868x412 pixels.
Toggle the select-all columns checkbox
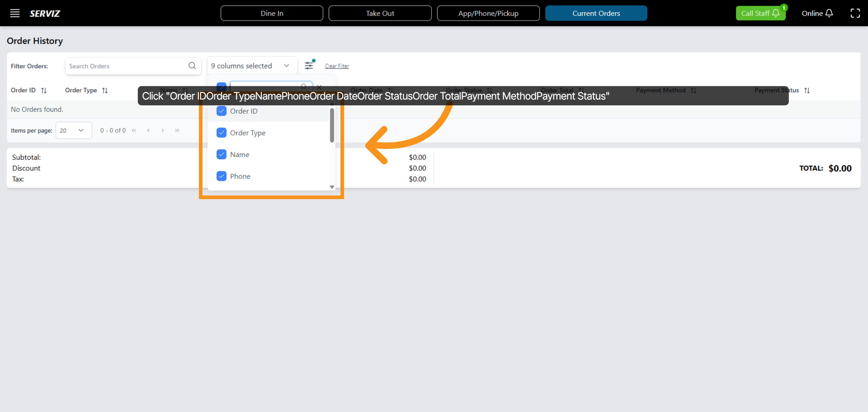(x=221, y=87)
